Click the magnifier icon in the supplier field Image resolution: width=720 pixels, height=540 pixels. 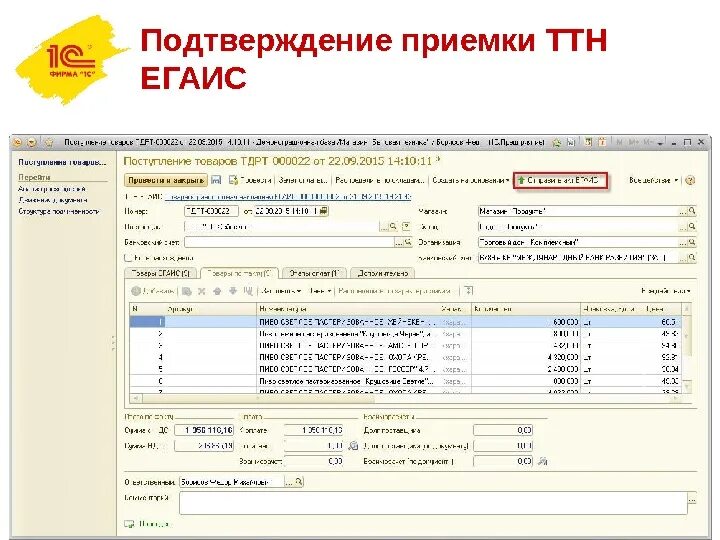(394, 227)
